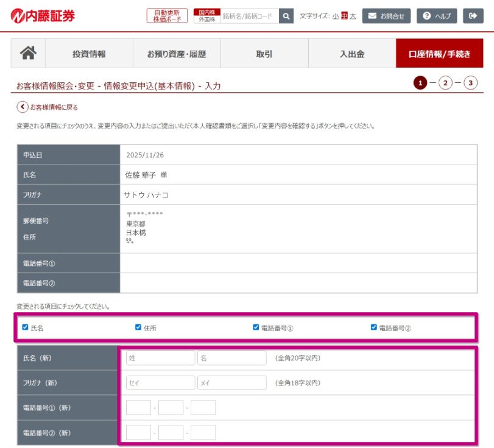
Task: Open the お預り資産・履歴 tab
Action: coord(177,54)
